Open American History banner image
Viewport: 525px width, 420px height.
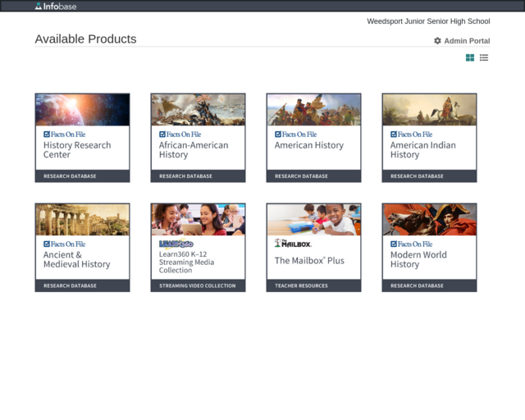coord(313,110)
